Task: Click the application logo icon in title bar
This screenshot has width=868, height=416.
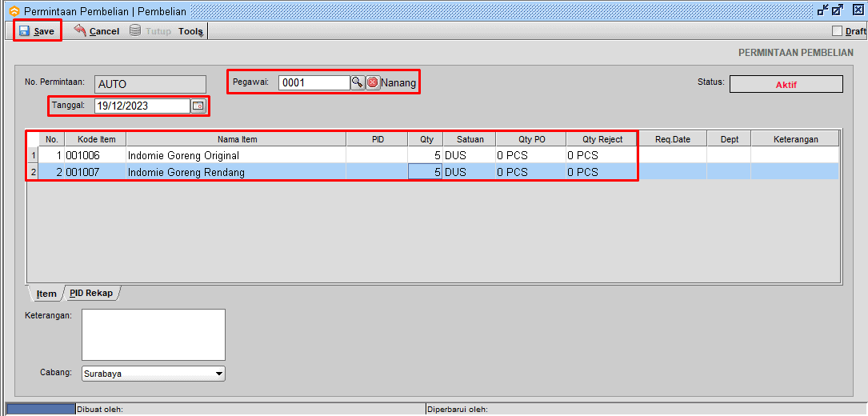Action: click(13, 12)
